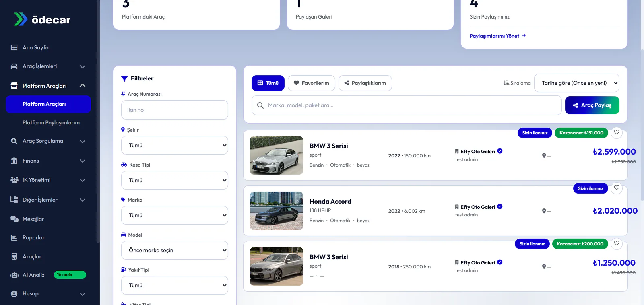Open first BMW 3 Serisi title
Viewport: 644px width, 305px height.
[329, 146]
